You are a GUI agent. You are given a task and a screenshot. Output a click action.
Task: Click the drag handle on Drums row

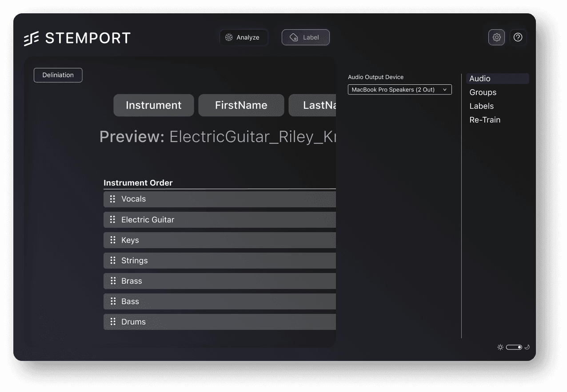click(x=112, y=321)
